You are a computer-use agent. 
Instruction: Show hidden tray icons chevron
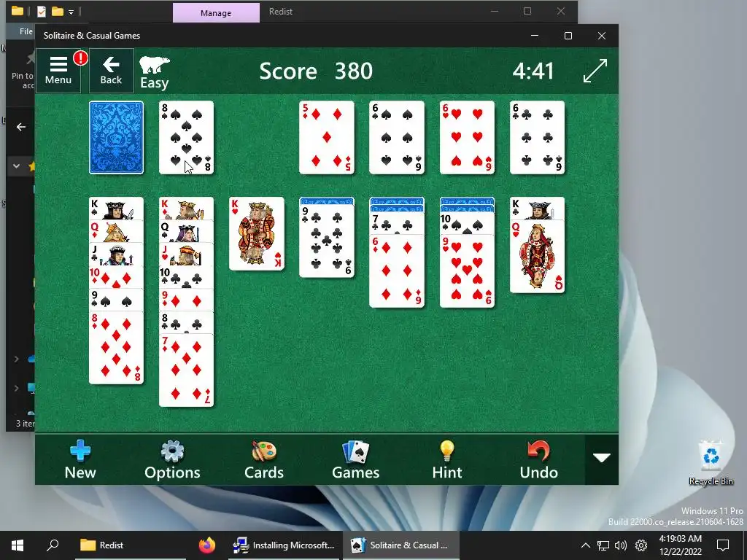(586, 545)
